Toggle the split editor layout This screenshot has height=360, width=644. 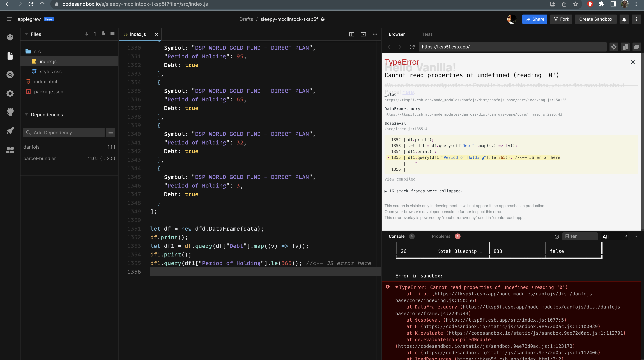click(352, 34)
